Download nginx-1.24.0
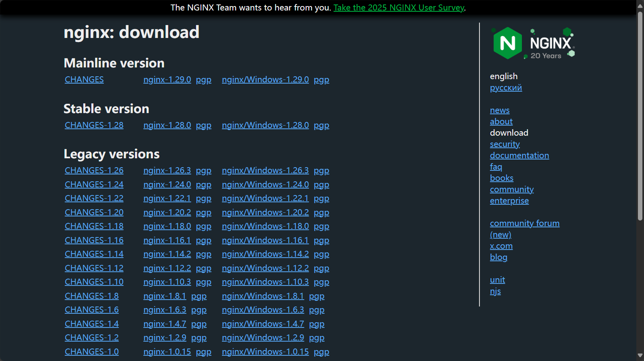 tap(167, 185)
